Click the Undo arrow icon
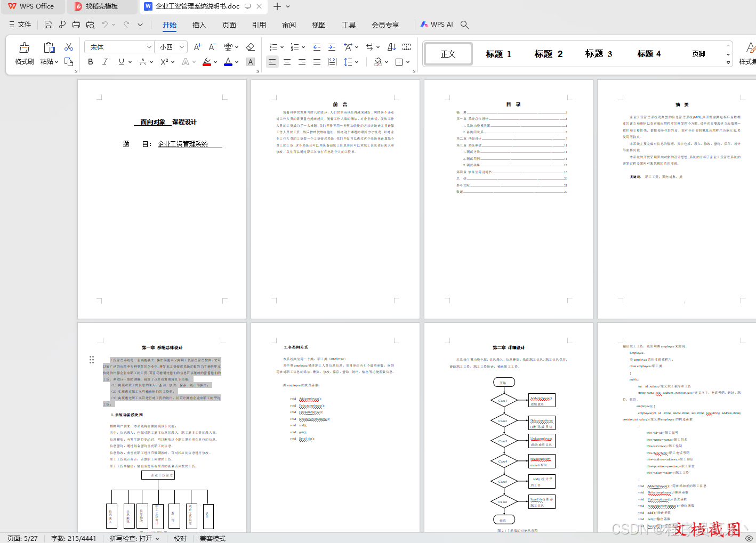Screen dimensions: 756x543 click(105, 25)
